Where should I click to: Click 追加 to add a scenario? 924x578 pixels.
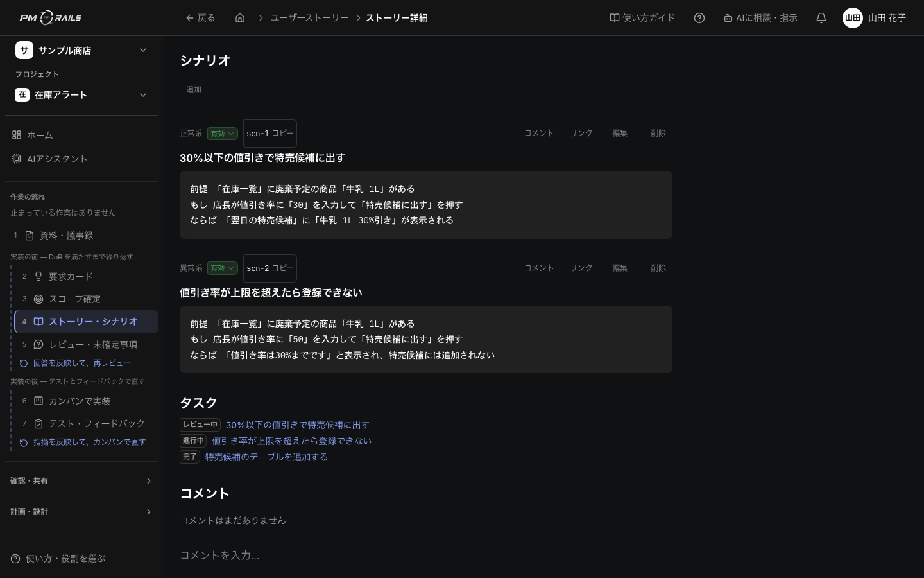pos(194,90)
